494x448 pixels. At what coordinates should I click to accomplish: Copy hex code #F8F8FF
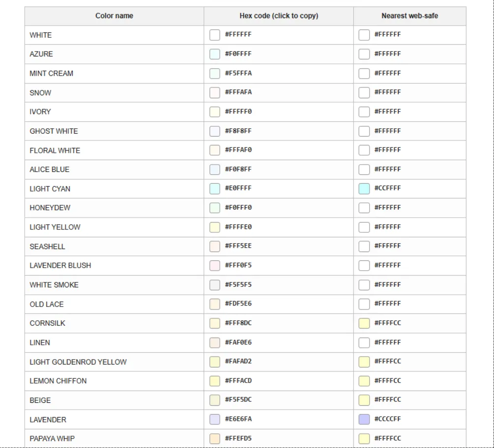(x=238, y=131)
